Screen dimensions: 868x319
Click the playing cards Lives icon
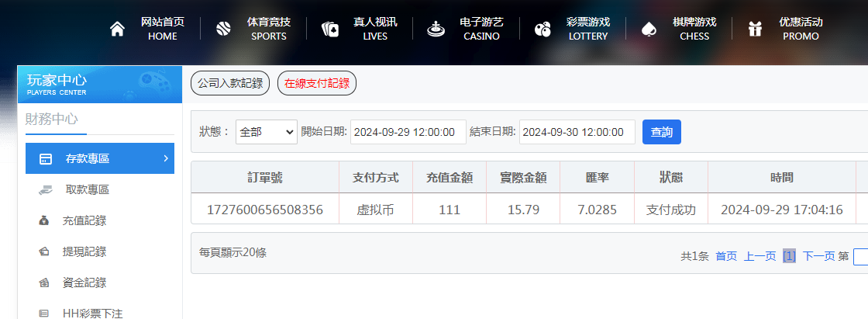coord(329,29)
